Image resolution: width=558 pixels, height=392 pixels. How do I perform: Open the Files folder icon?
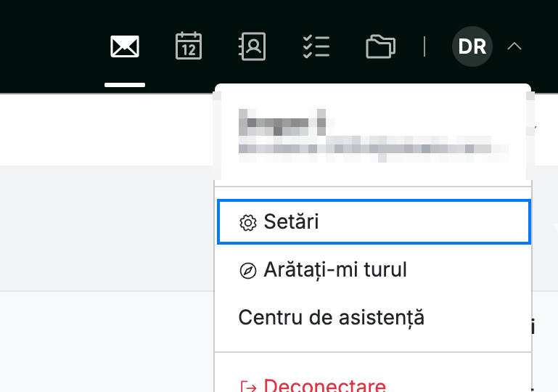(380, 46)
